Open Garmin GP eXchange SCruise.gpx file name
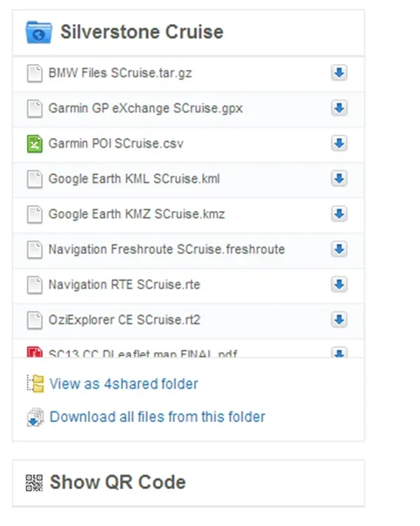Viewport: 420px width, 526px height. pyautogui.click(x=146, y=109)
